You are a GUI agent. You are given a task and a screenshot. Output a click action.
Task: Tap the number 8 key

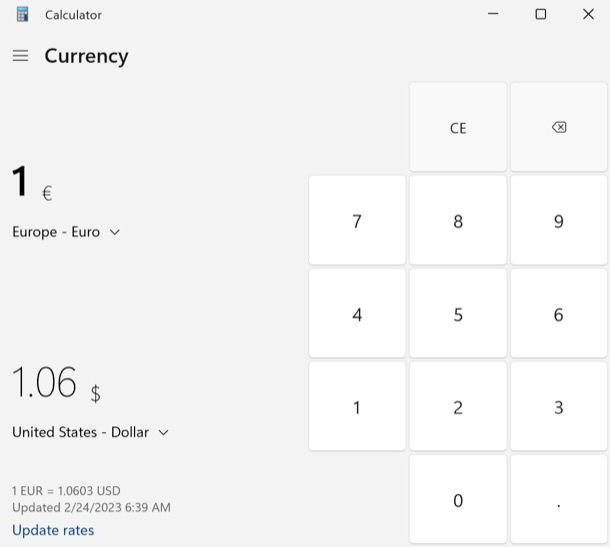tap(458, 221)
